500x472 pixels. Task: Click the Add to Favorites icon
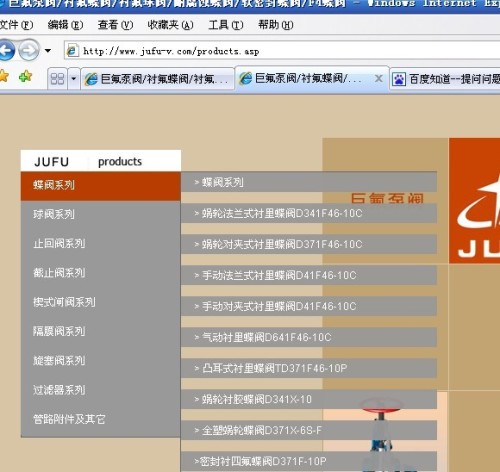(x=25, y=77)
